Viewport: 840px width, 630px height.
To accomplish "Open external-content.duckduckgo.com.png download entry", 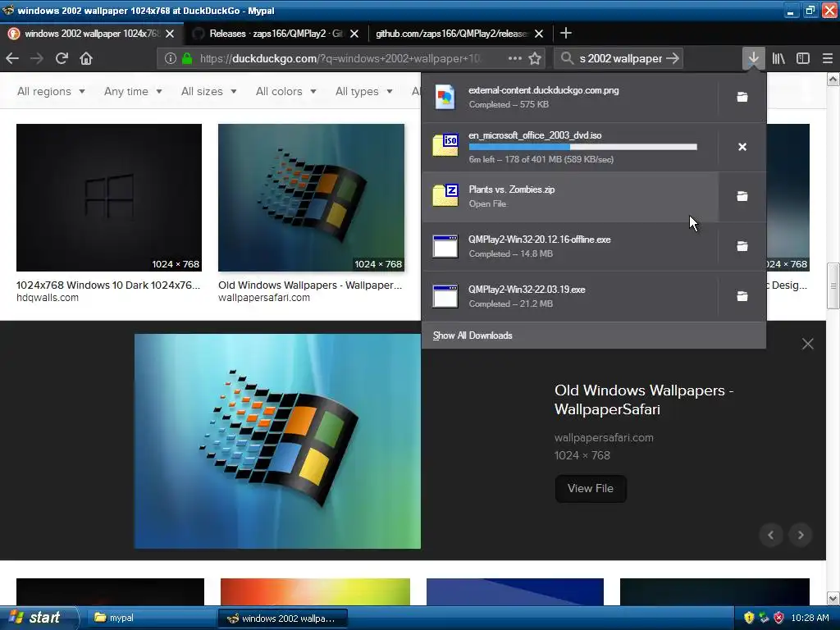I will pos(571,97).
